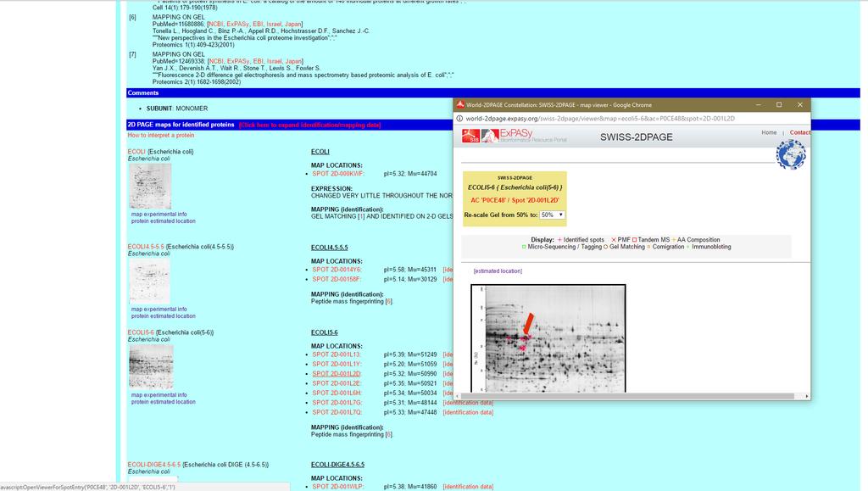
Task: Open the ECOLI gel thumbnail
Action: [150, 186]
